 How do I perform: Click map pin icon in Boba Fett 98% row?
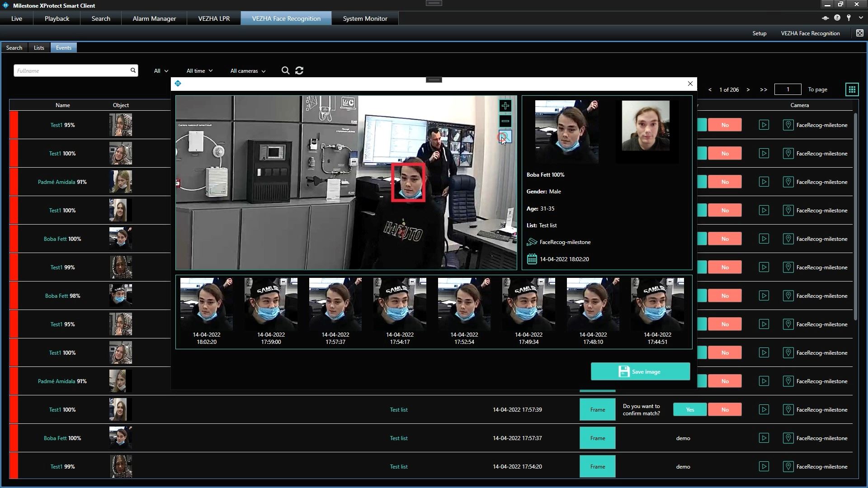(x=788, y=296)
